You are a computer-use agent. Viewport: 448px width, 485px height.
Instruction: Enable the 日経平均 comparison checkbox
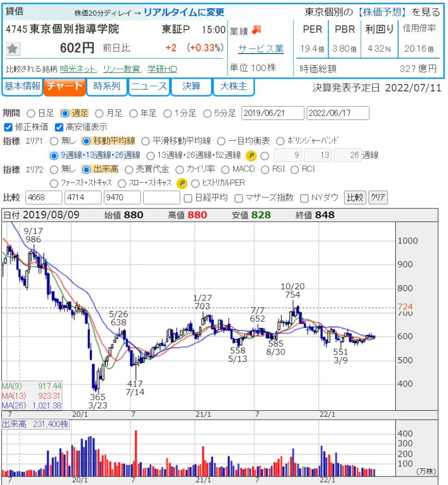coord(188,198)
